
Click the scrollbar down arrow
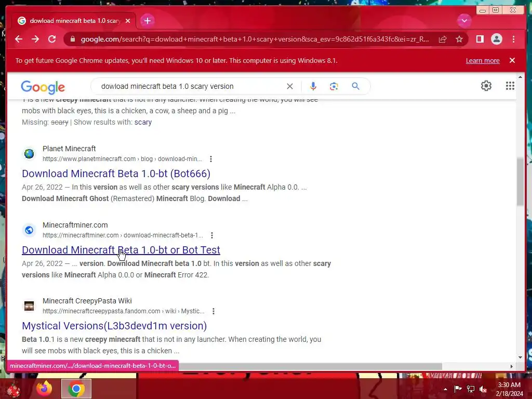(x=520, y=357)
